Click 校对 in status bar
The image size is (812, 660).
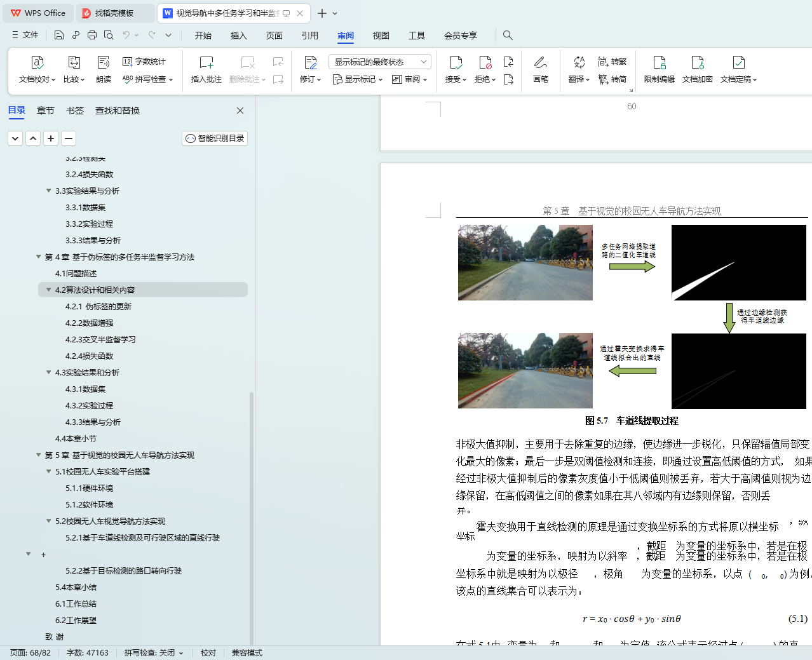tap(208, 653)
